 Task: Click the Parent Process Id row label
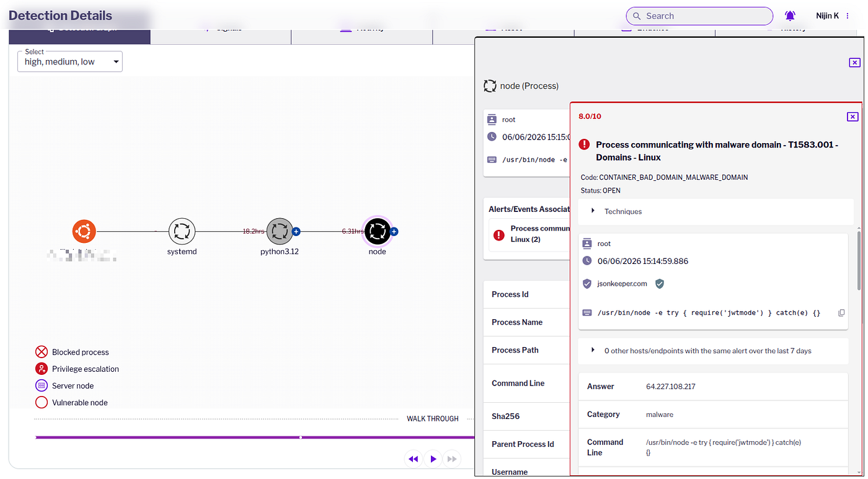(x=523, y=444)
